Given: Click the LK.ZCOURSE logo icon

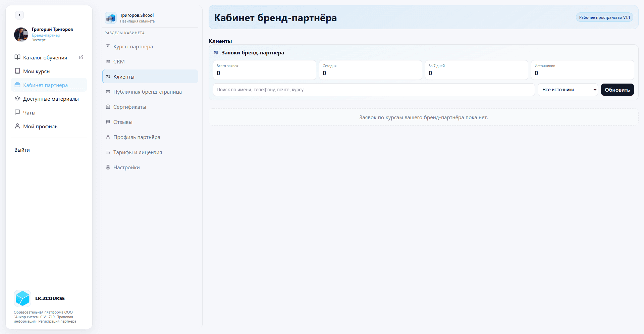Looking at the screenshot, I should [x=22, y=298].
